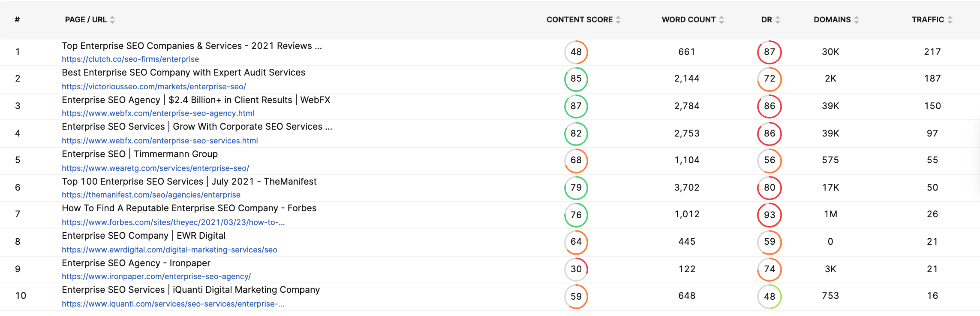Image resolution: width=980 pixels, height=316 pixels.
Task: Click the red DR 93 badge for Forbes
Action: [x=769, y=215]
